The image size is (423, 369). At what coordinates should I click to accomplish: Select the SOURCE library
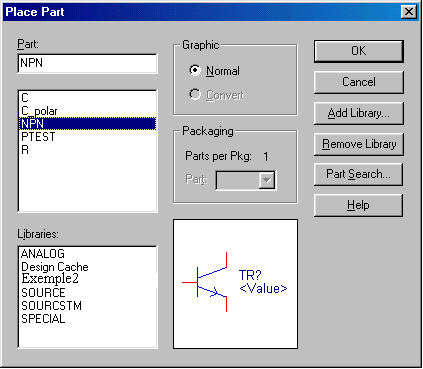tap(87, 293)
